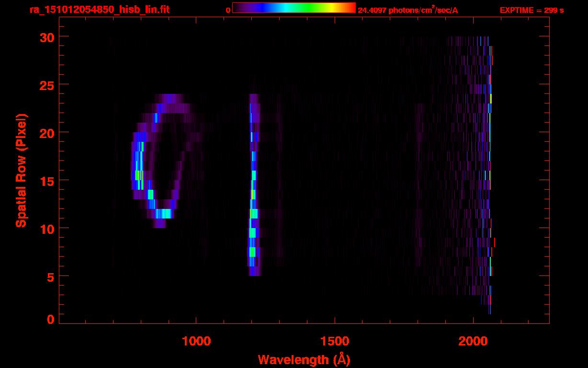588x368 pixels.
Task: Click the Spatial Row (Pixel) axis label
Action: pyautogui.click(x=21, y=170)
